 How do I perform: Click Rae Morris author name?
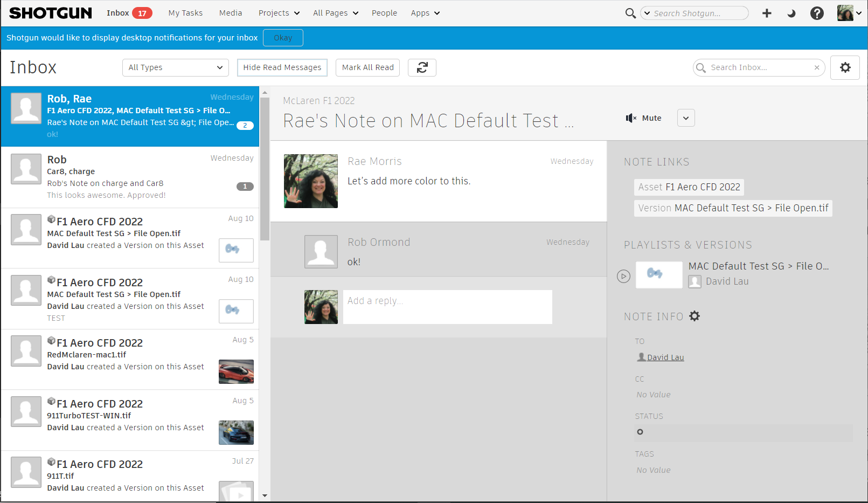(374, 161)
